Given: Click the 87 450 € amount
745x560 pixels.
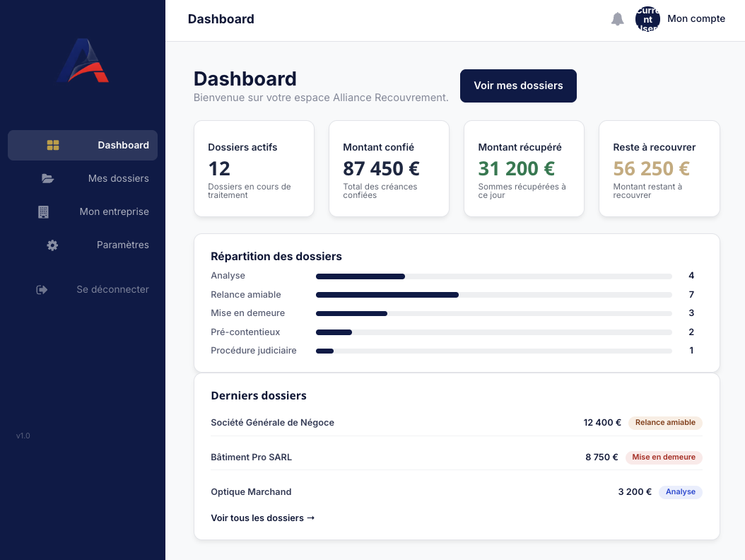Looking at the screenshot, I should click(381, 169).
